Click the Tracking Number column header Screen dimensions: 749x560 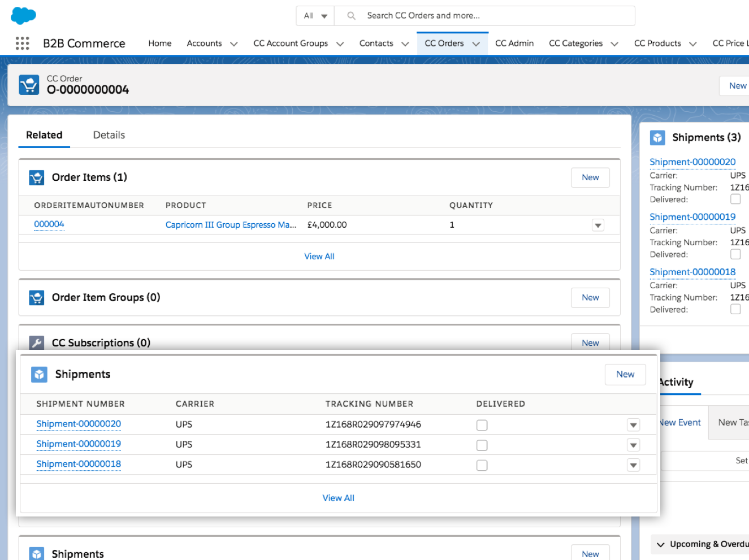[x=370, y=404]
